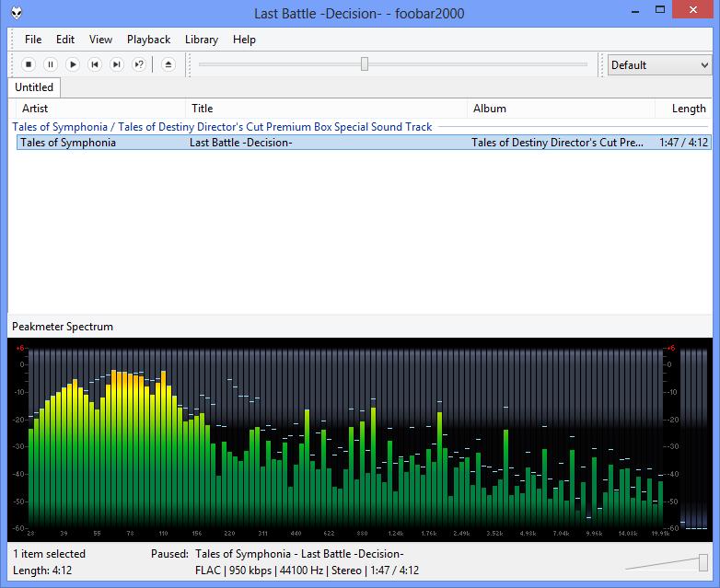Start playback with the Play button
720x588 pixels.
(x=73, y=64)
